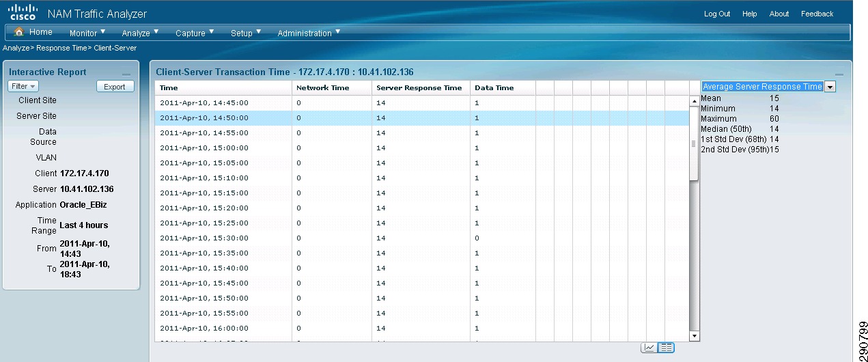Select row 2011-Apr-10, 15:05:00
The width and height of the screenshot is (868, 362).
click(x=422, y=163)
